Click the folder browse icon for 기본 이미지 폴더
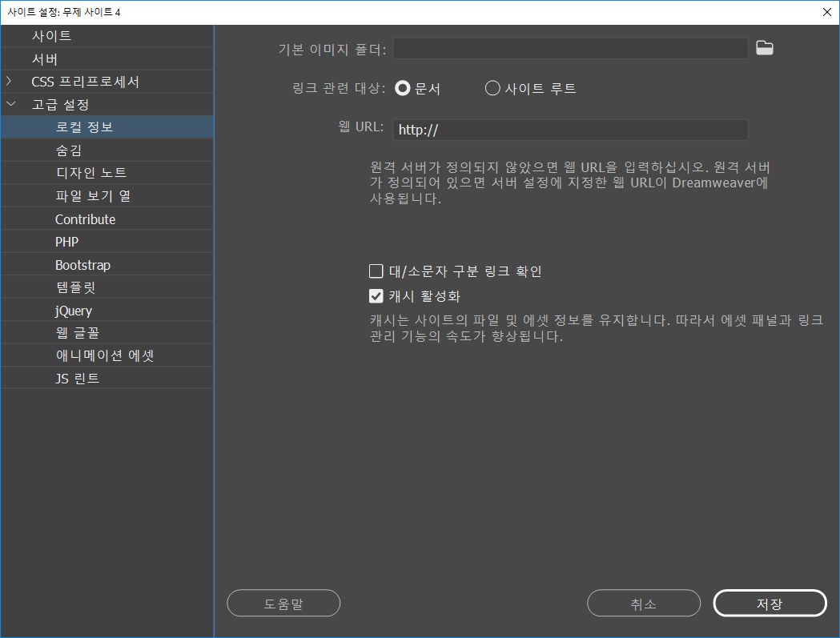 (764, 47)
